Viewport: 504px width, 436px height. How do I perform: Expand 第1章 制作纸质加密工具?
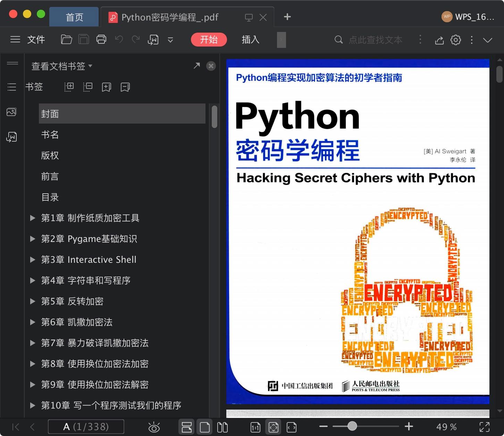coord(33,218)
